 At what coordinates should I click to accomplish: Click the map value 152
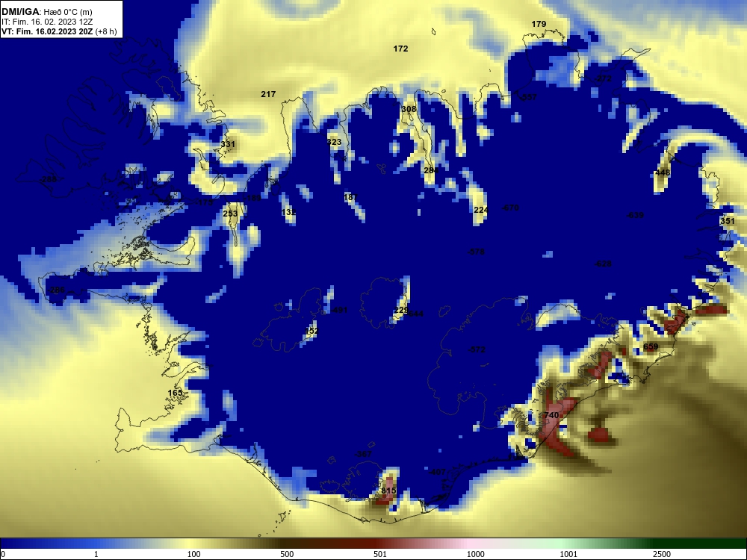[311, 331]
